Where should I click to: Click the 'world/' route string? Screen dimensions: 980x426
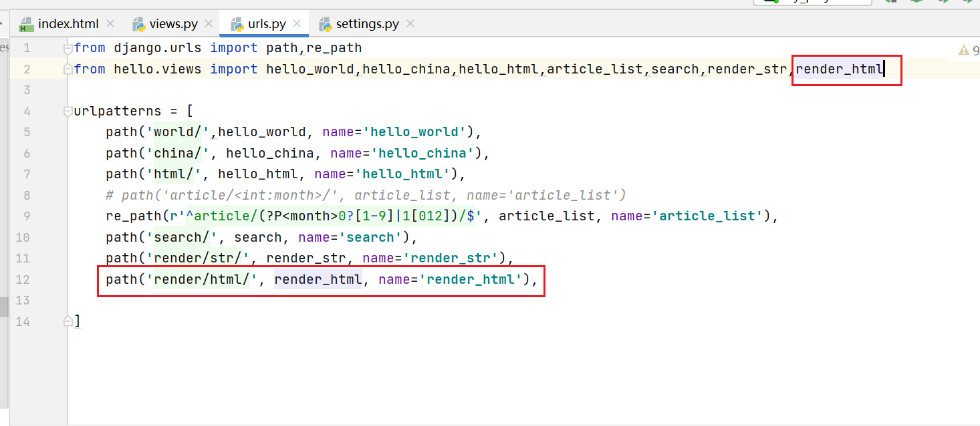coord(178,132)
